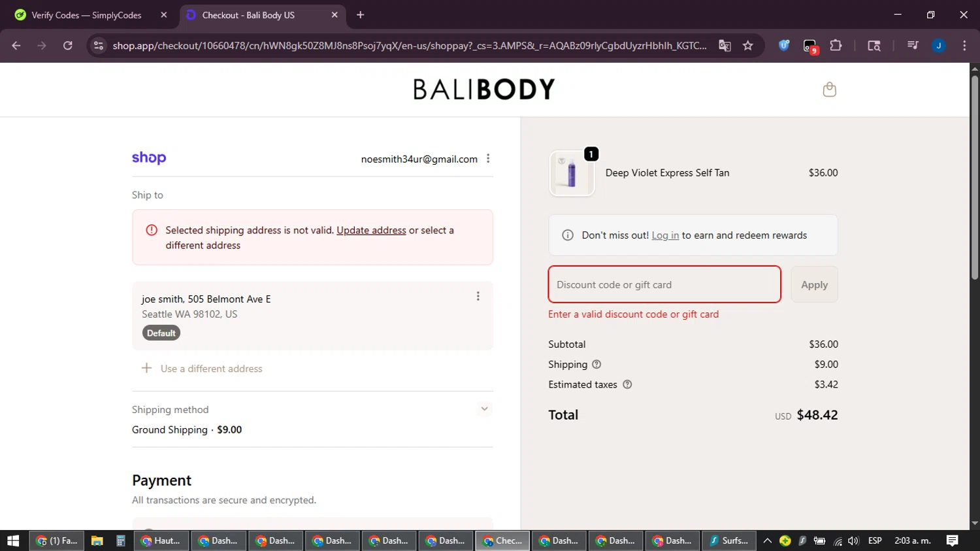Viewport: 980px width, 551px height.
Task: Click the info icon in rewards notice
Action: [x=568, y=235]
